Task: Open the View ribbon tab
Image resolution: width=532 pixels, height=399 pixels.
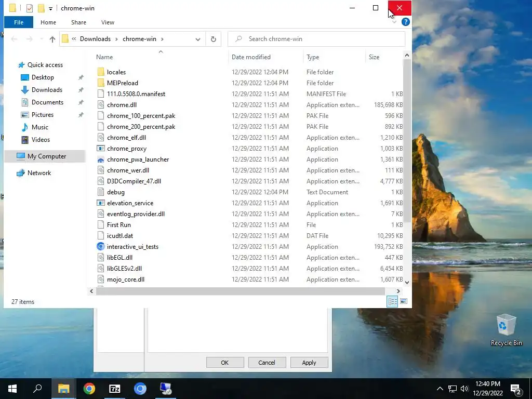Action: tap(108, 22)
